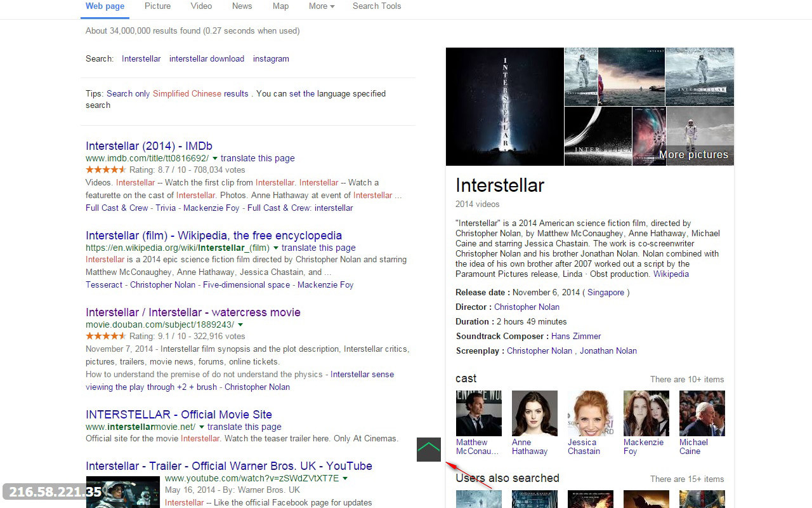Click related search 'interstellar download'

coord(207,59)
